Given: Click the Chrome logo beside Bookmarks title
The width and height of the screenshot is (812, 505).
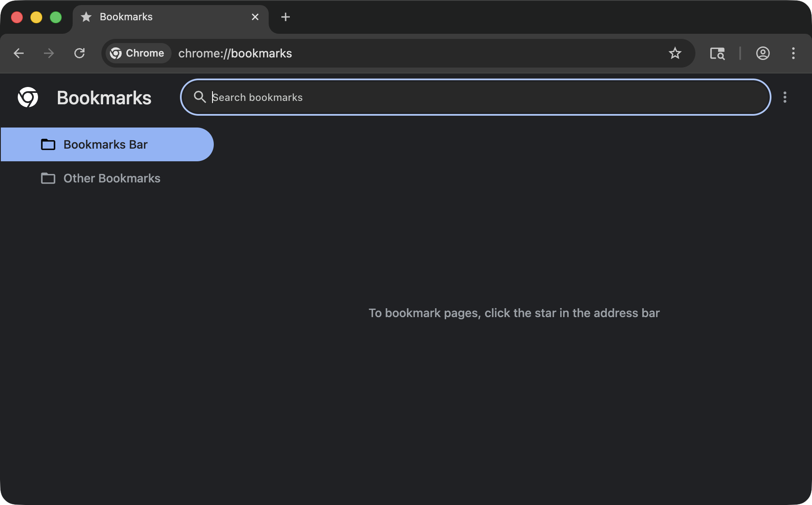Looking at the screenshot, I should click(28, 98).
